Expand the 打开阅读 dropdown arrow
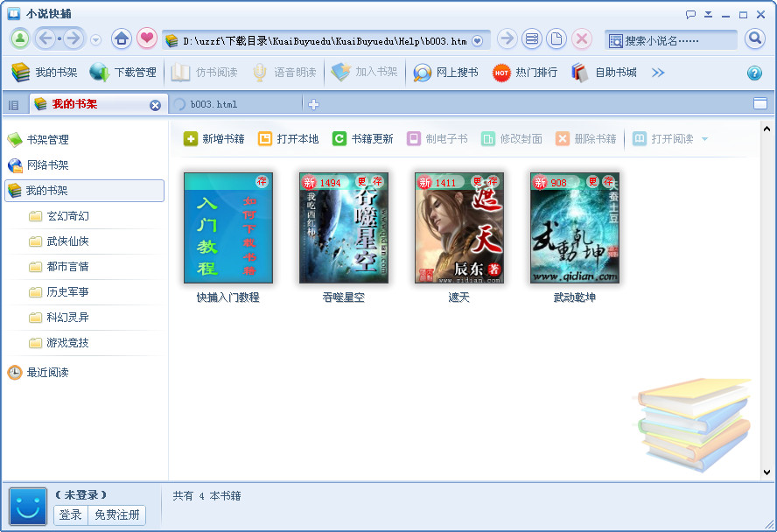 coord(704,139)
